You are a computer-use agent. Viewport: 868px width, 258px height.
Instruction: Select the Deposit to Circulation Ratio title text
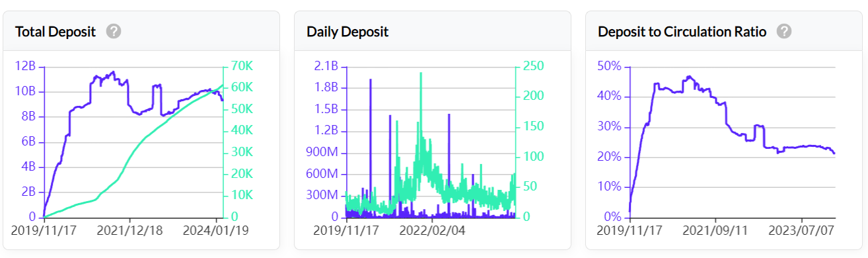682,31
